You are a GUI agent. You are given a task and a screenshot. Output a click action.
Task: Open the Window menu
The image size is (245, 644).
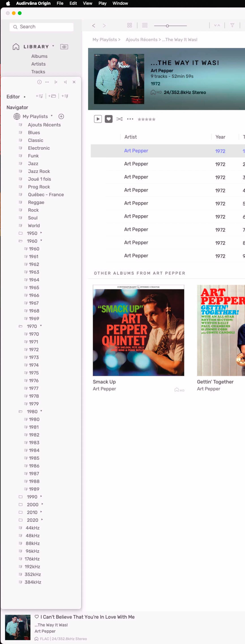(120, 3)
